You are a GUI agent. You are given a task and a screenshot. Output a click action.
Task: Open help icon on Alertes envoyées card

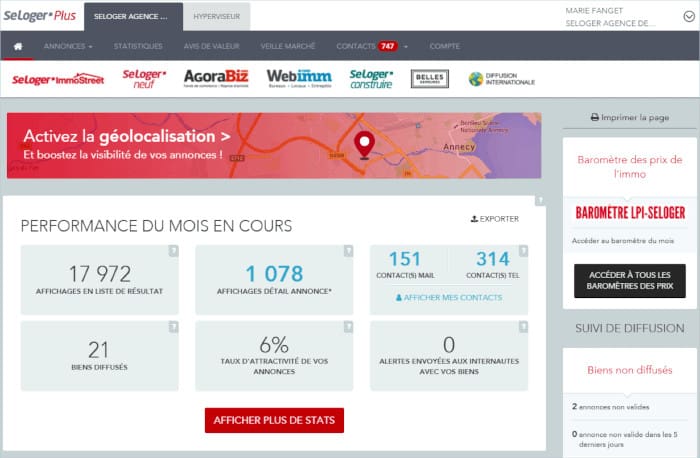[523, 327]
